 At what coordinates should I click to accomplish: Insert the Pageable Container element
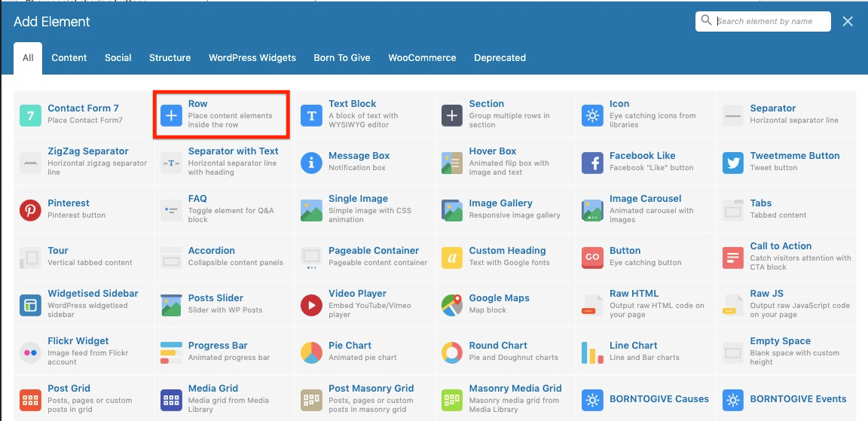365,256
